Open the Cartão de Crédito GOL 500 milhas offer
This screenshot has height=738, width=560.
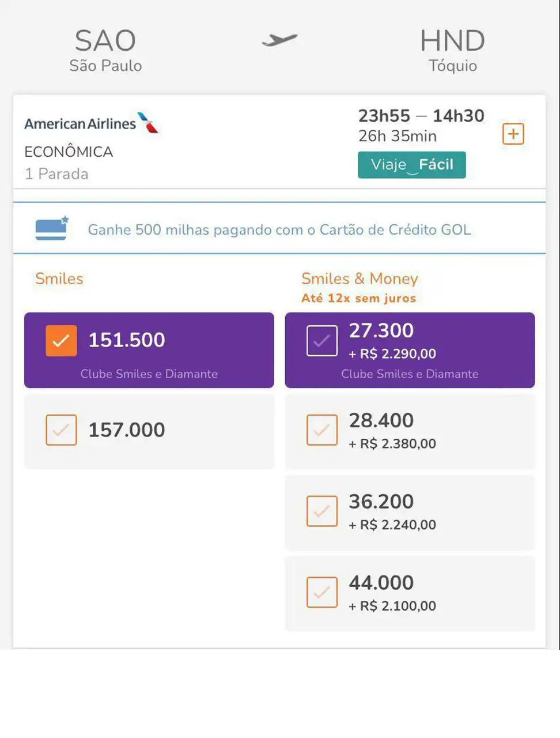click(x=279, y=229)
